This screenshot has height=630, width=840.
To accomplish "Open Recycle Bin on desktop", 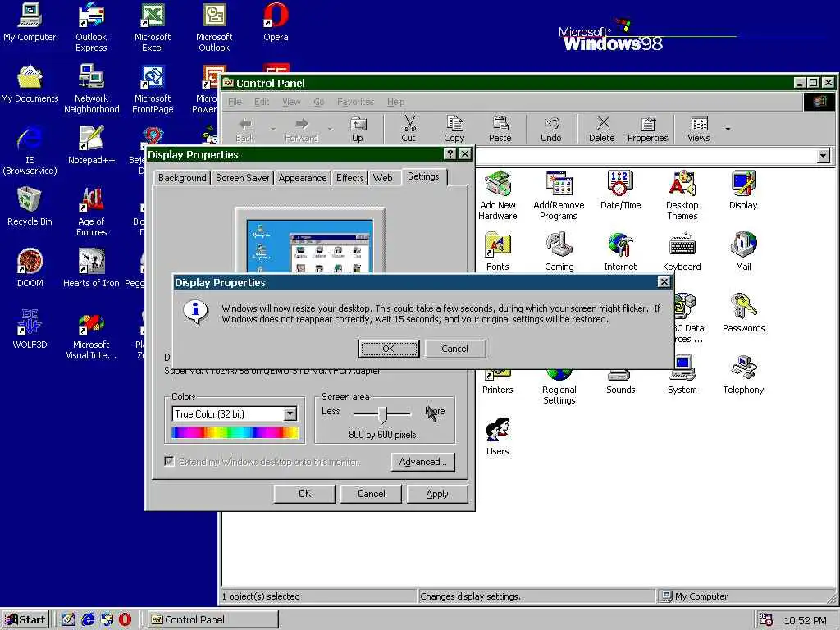I will (x=30, y=207).
